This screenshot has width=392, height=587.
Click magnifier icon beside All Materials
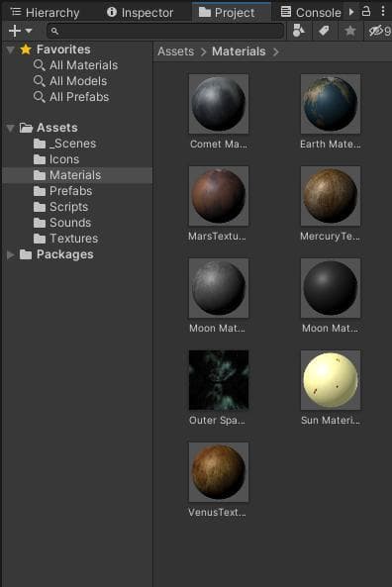tap(39, 65)
